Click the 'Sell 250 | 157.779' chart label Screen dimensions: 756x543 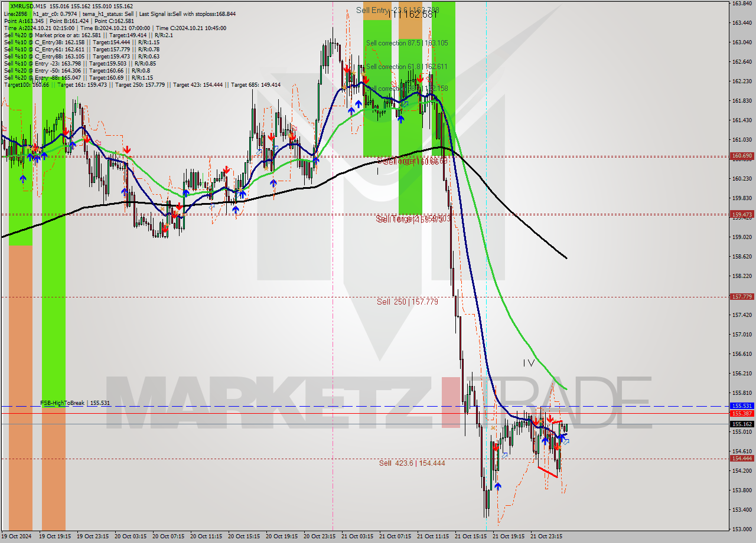point(408,302)
